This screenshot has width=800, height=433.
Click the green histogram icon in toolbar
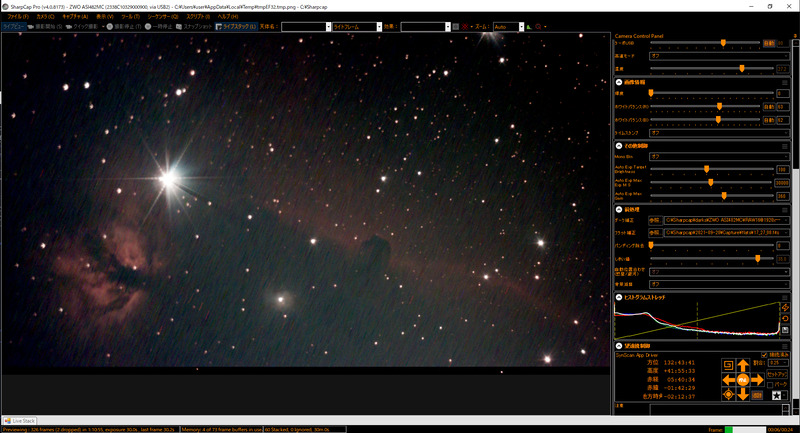[x=529, y=27]
